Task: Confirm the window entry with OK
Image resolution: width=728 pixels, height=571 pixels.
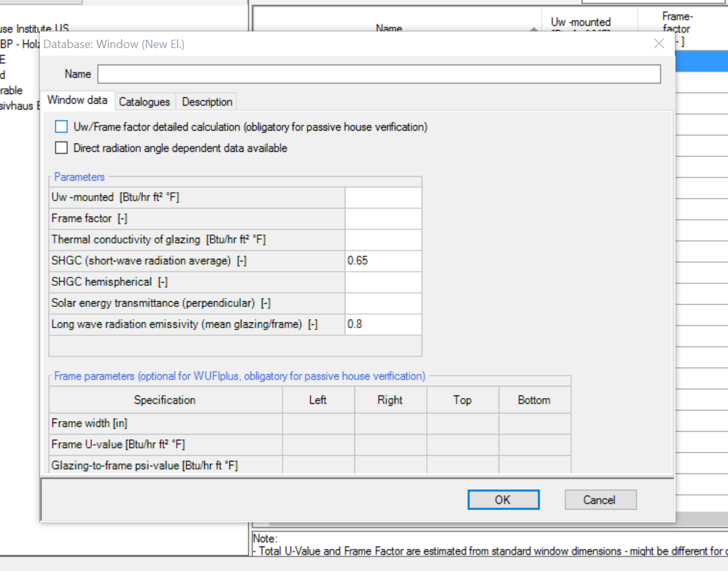Action: point(503,499)
